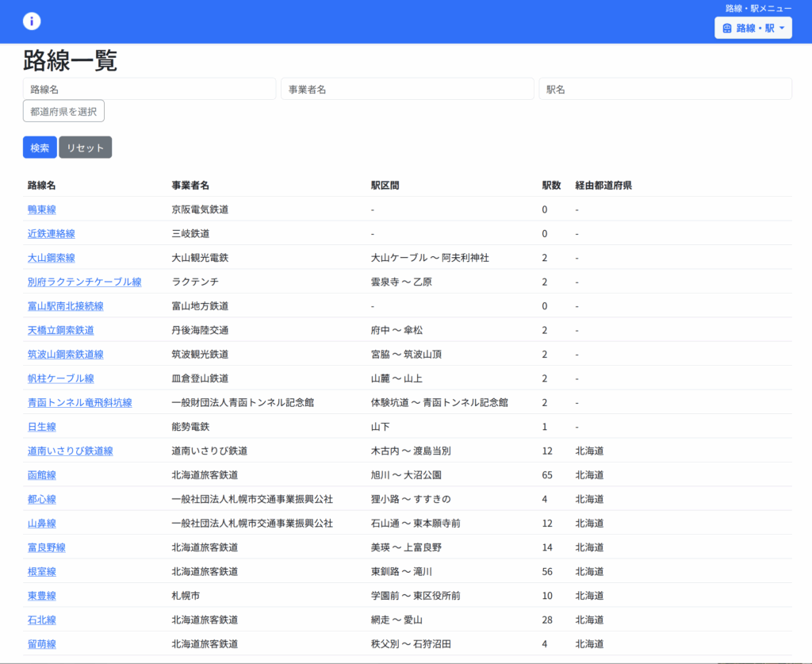812x664 pixels.
Task: Click the info icon in header
Action: 32,21
